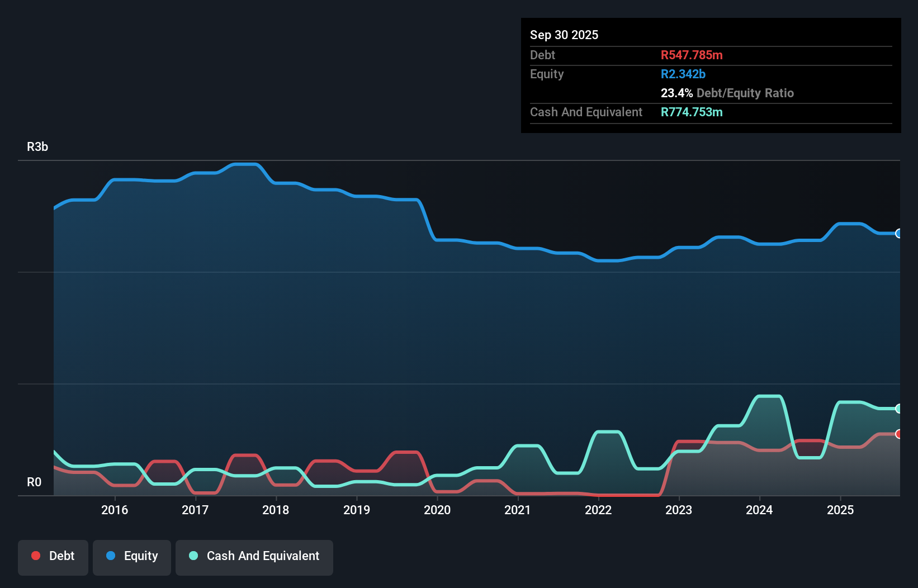This screenshot has height=588, width=918.
Task: Select the Cash And Equivalent row in tooltip
Action: coord(586,112)
